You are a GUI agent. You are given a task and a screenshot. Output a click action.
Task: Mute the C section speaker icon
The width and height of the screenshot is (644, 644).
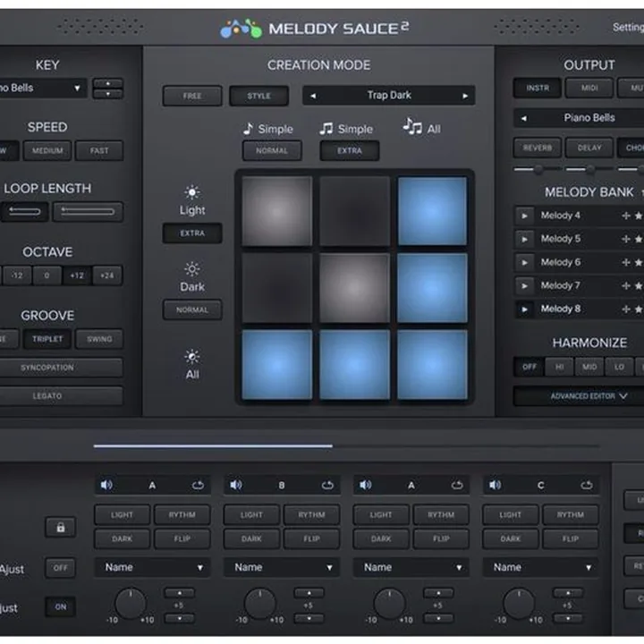pyautogui.click(x=495, y=485)
